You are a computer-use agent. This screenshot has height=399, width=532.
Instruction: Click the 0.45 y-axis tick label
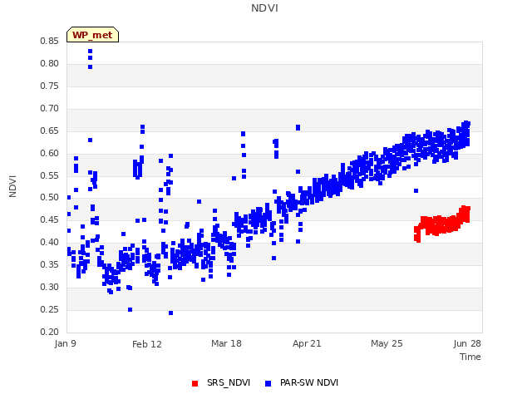pyautogui.click(x=50, y=219)
